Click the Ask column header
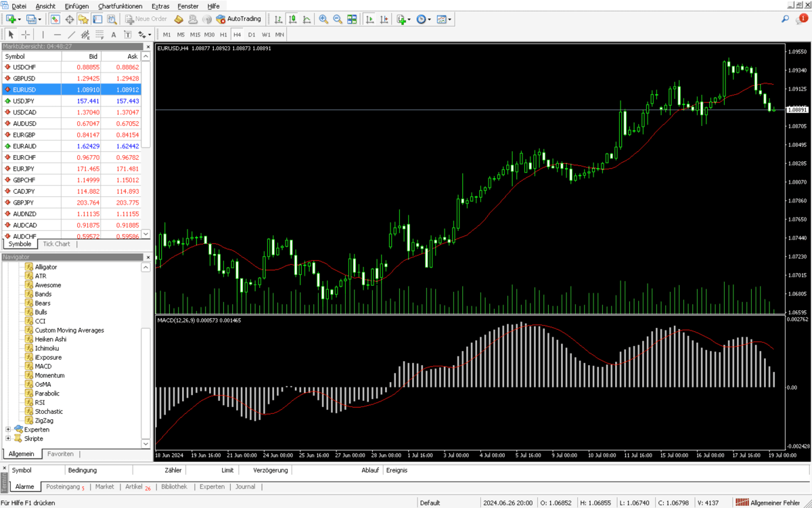 tap(122, 56)
